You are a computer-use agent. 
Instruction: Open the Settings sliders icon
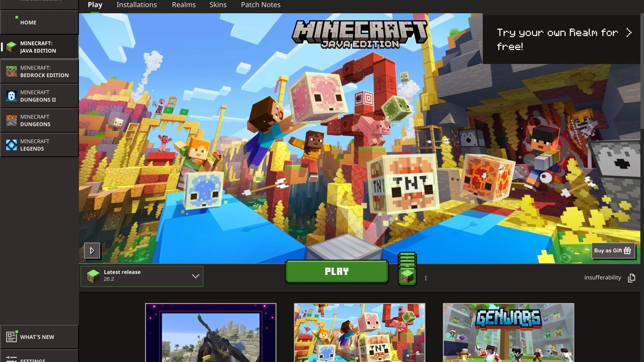[12, 359]
